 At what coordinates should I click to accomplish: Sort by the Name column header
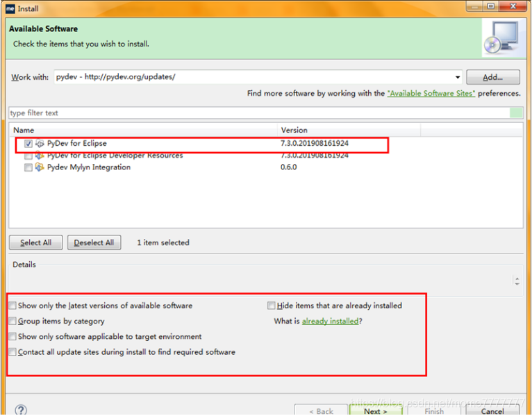[143, 131]
